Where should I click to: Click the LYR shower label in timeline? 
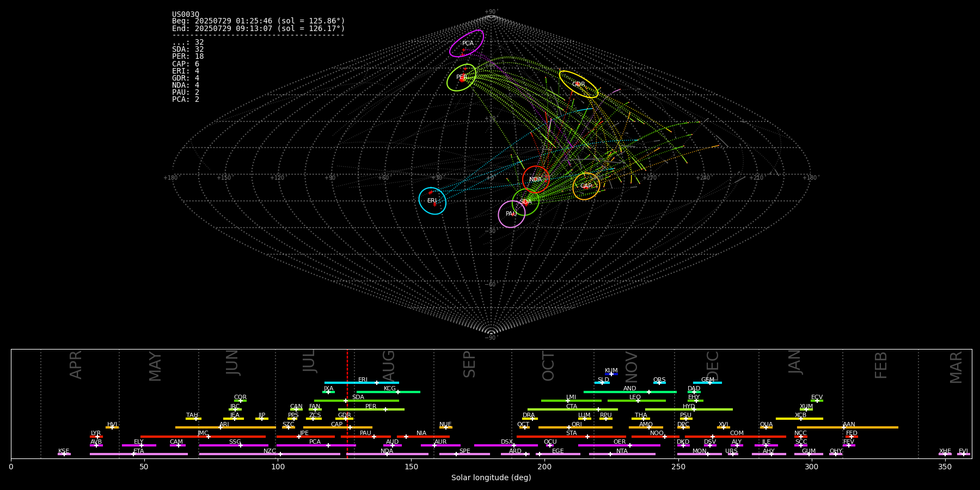pos(96,433)
